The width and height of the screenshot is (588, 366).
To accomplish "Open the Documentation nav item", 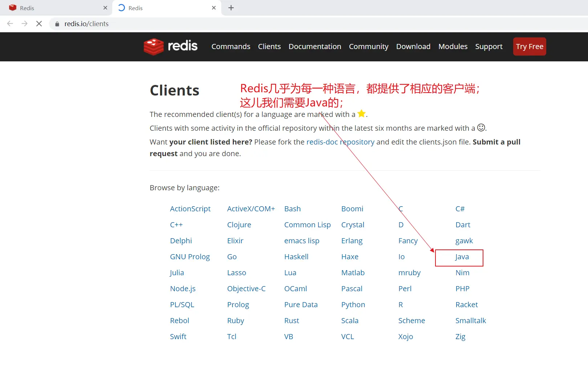I will pos(315,46).
